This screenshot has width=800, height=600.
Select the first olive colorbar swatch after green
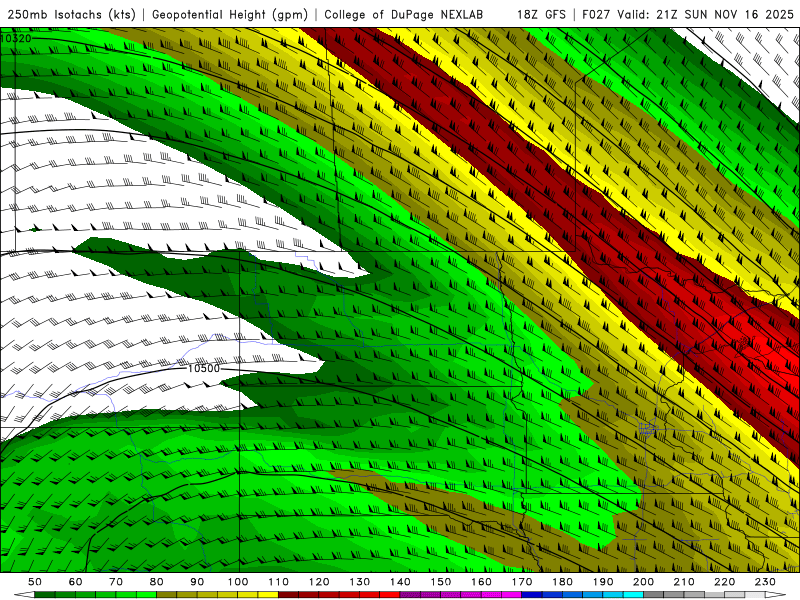166,595
